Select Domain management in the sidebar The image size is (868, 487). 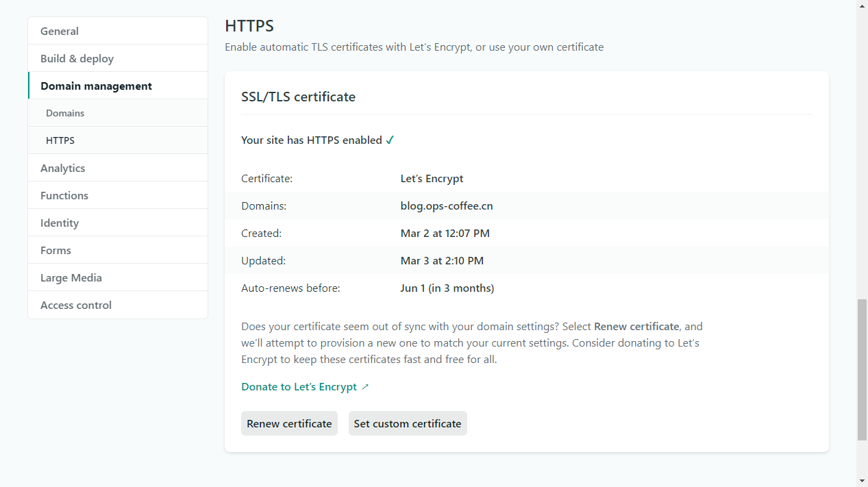96,86
